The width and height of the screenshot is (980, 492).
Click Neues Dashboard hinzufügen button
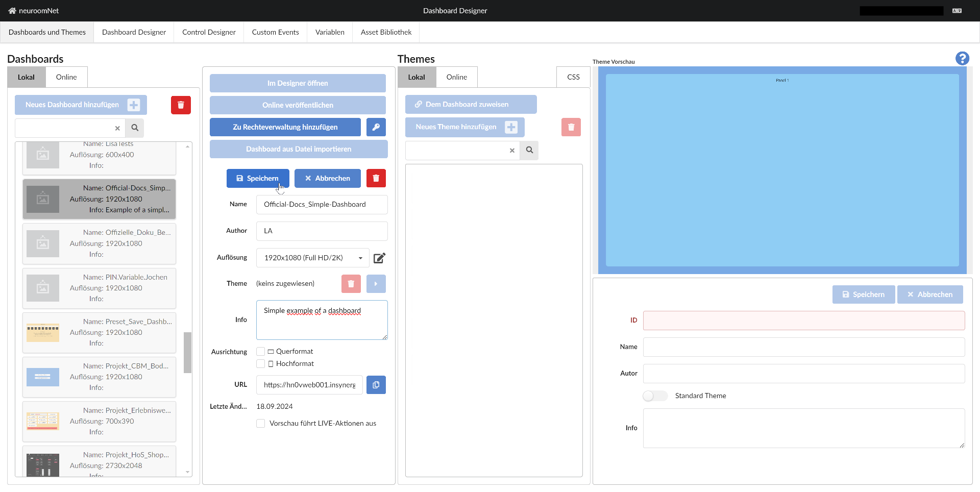[x=81, y=105]
